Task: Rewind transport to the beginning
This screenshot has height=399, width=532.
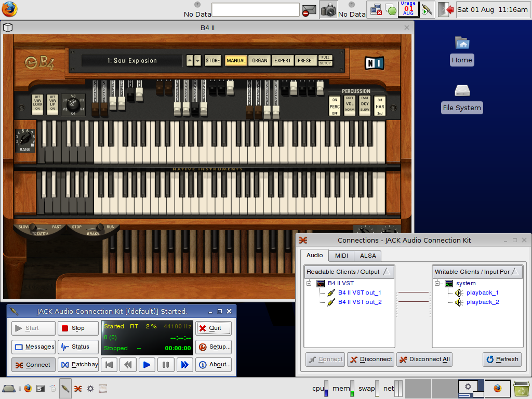Action: (x=109, y=365)
